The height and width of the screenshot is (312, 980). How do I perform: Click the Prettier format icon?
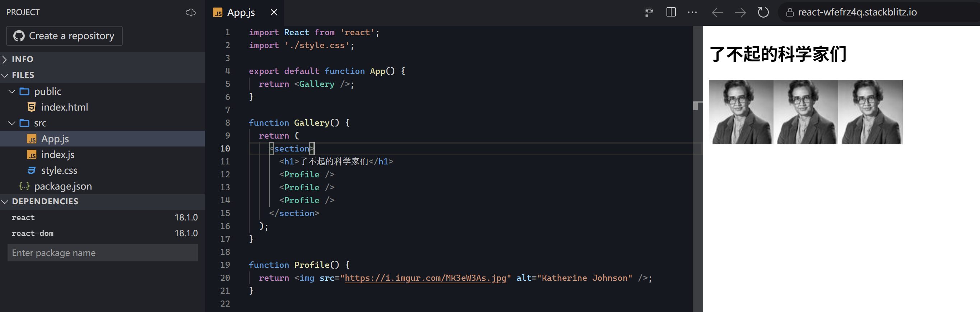pos(649,12)
